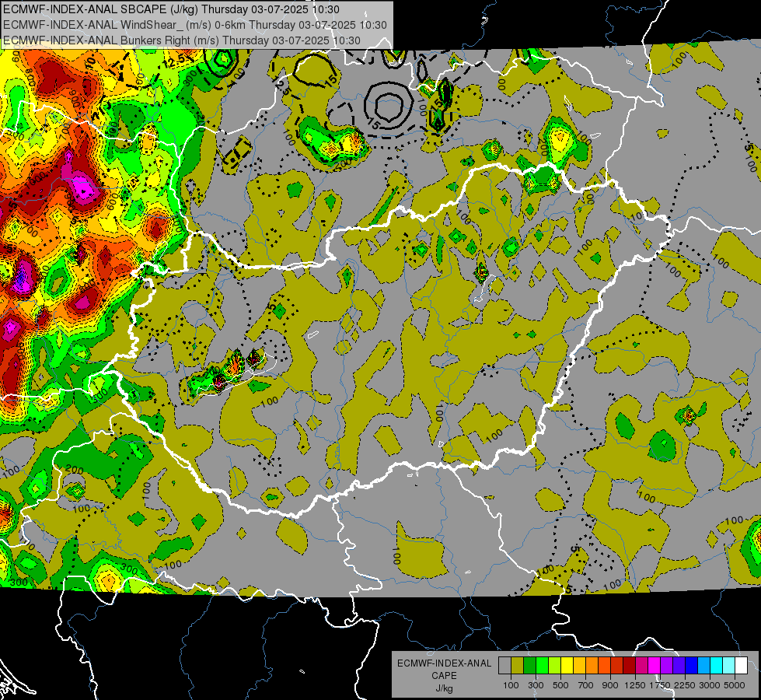Select the bright cyan legend swatch
Viewport: 761px width, 700px height.
[x=717, y=665]
